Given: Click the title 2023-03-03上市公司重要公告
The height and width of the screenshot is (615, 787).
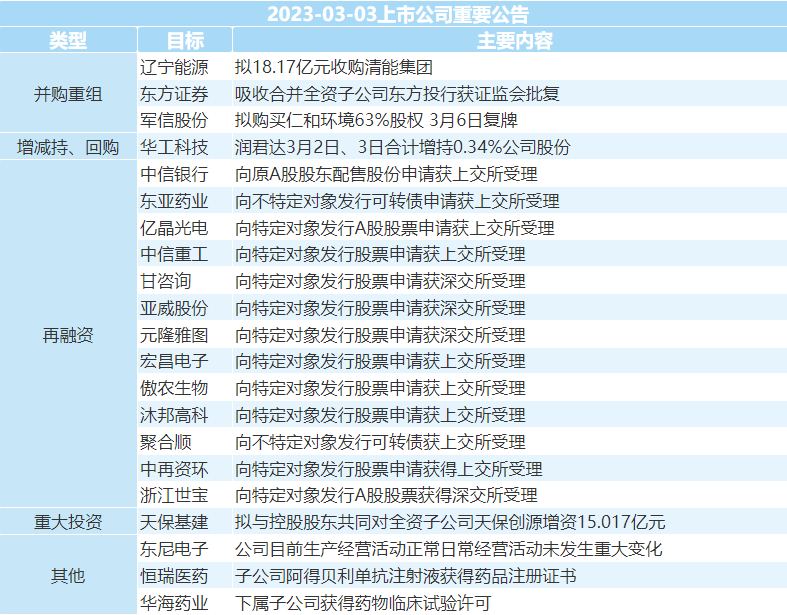Looking at the screenshot, I should click(x=398, y=14).
